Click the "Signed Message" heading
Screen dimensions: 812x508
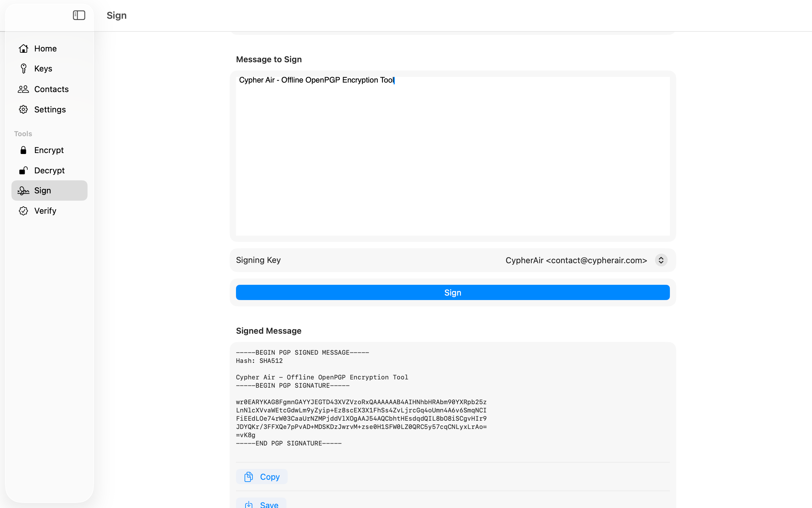pos(268,331)
